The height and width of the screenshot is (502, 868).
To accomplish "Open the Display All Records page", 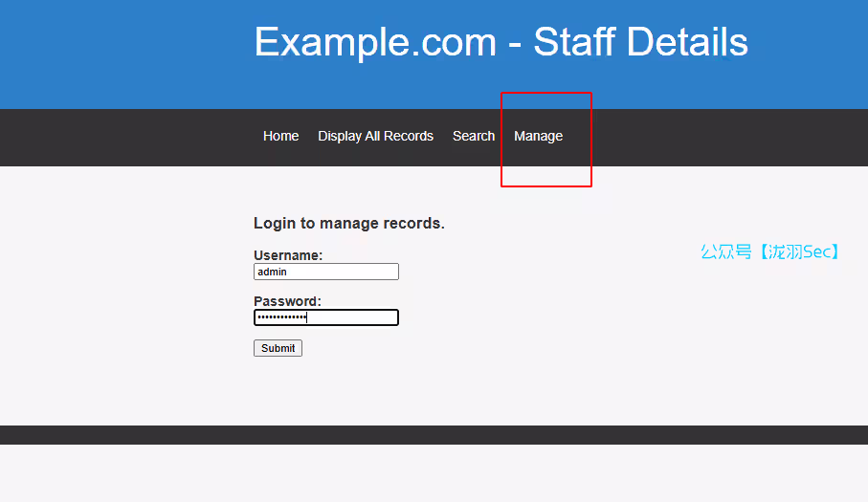I will [375, 136].
